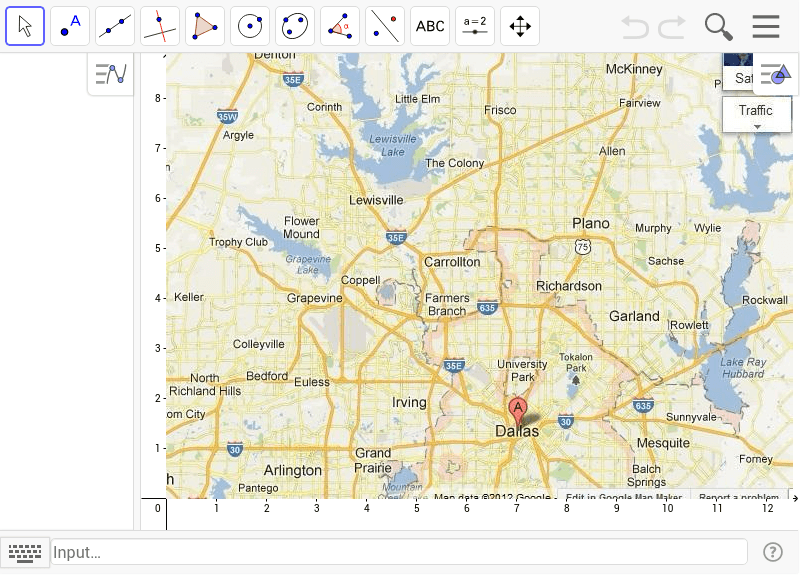Select the Move Graphics View tool
The width and height of the screenshot is (800, 575).
[x=520, y=26]
